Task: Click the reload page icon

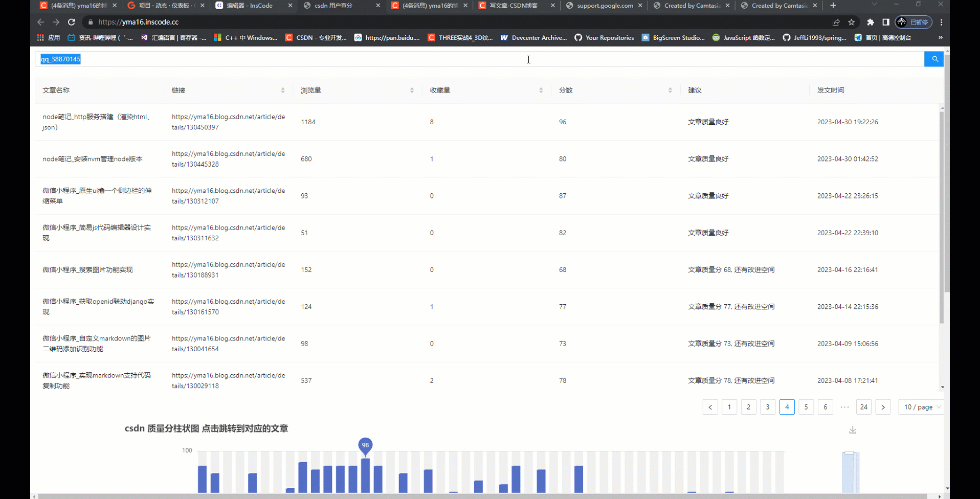Action: [x=72, y=22]
